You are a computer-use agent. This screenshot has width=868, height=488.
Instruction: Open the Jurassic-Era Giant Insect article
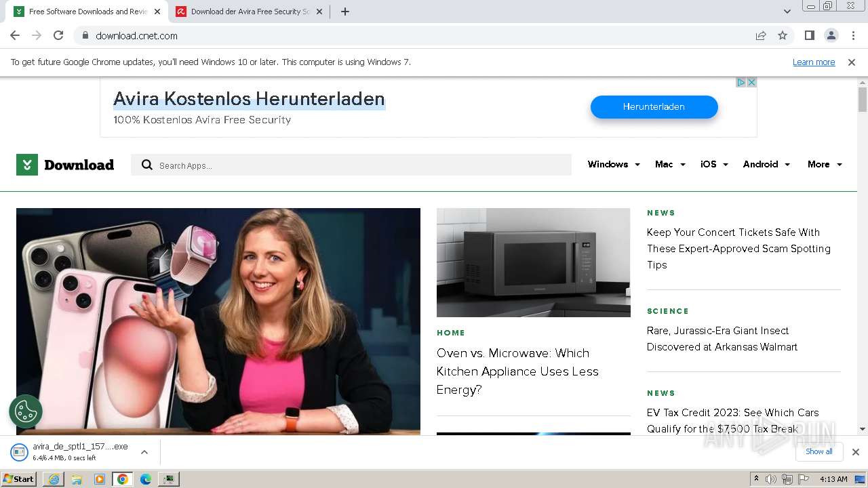click(722, 339)
